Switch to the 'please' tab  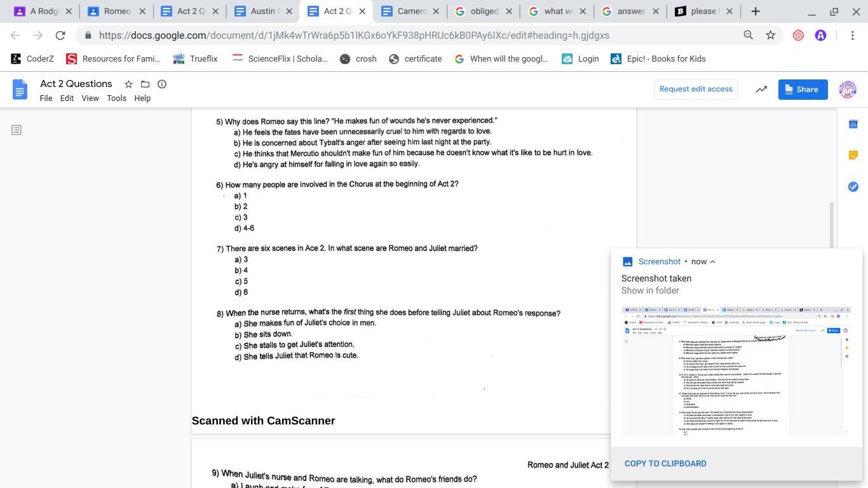point(703,11)
